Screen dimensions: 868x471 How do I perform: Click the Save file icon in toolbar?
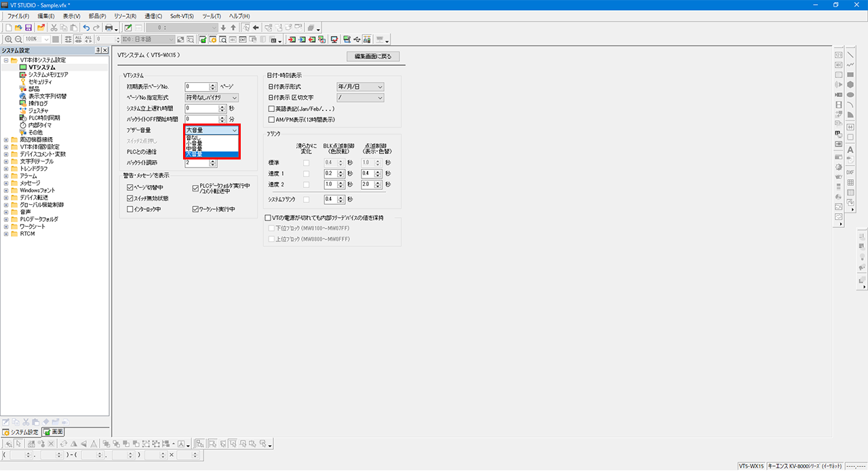tap(28, 28)
